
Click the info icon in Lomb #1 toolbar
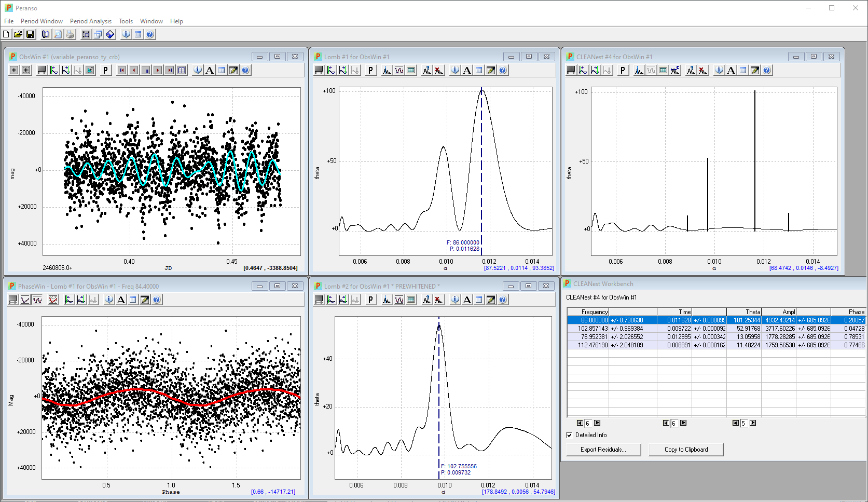click(455, 70)
